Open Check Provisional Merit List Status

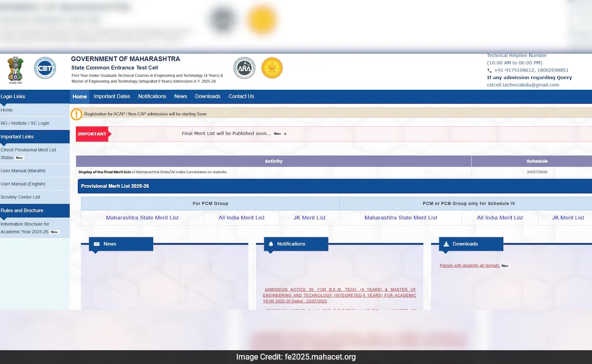[x=28, y=153]
